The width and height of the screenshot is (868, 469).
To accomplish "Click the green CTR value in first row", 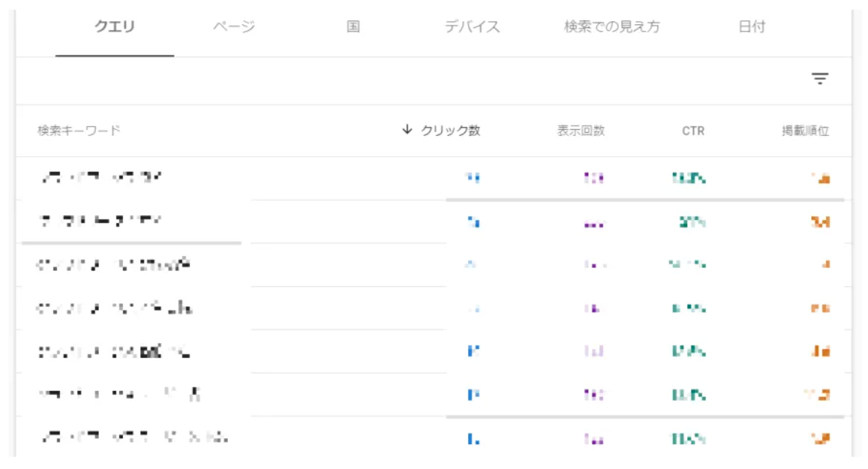I will 689,178.
